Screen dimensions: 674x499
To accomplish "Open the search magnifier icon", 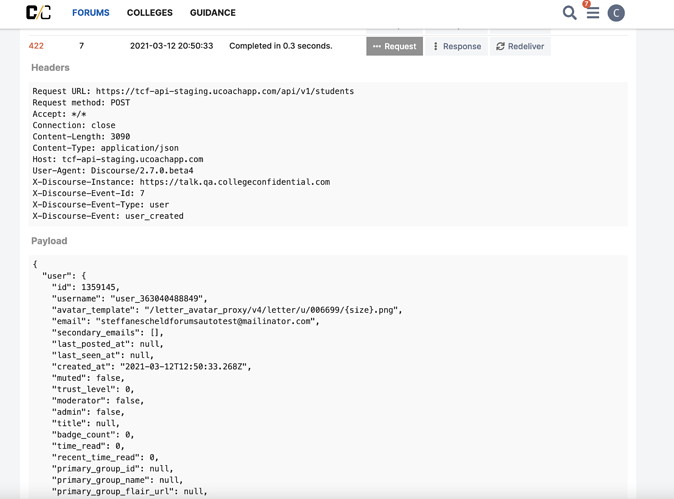I will pos(570,13).
